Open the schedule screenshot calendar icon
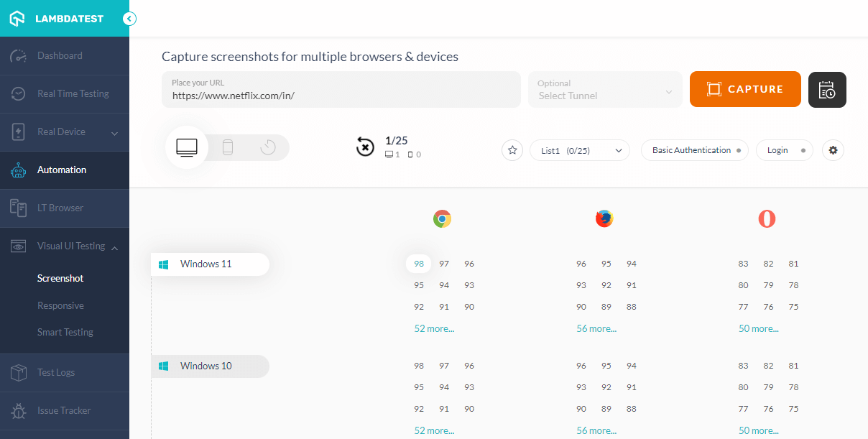Viewport: 868px width, 439px height. [826, 89]
